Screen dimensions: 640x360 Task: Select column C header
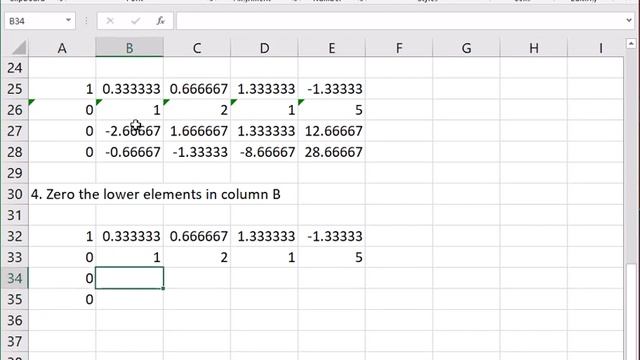(x=197, y=48)
